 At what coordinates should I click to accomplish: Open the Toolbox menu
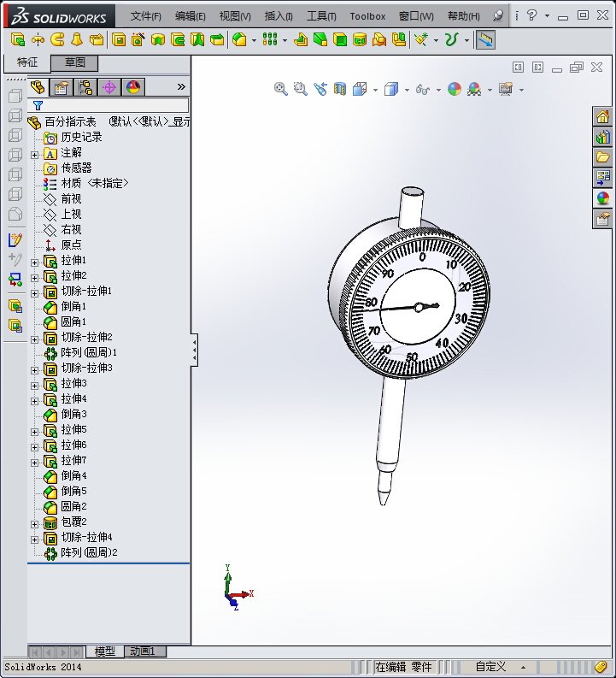(x=367, y=16)
